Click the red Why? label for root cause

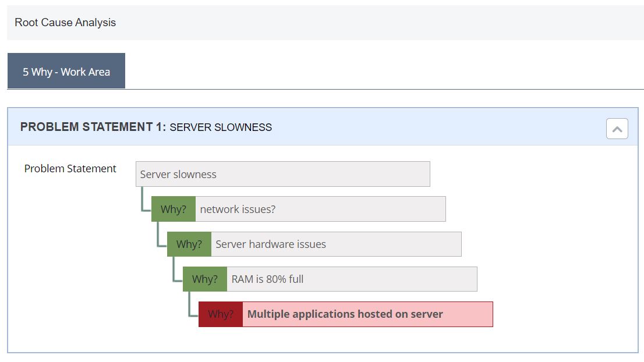[221, 314]
